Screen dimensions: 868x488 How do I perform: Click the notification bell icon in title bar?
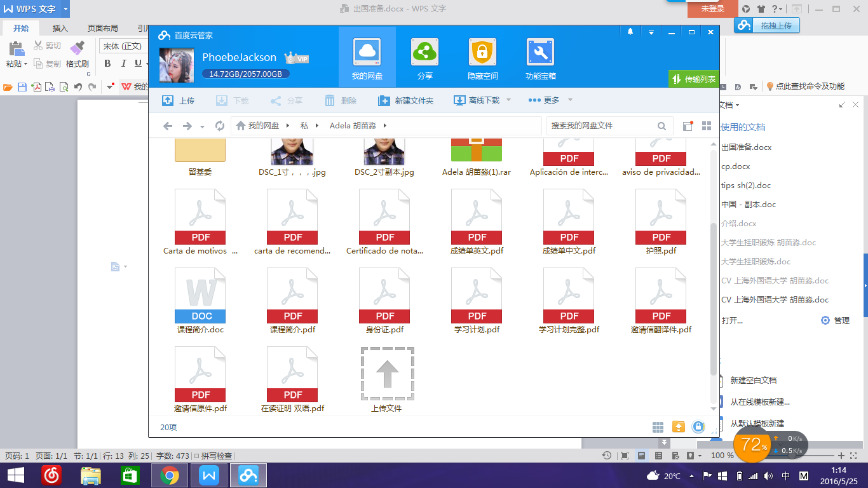click(x=630, y=32)
